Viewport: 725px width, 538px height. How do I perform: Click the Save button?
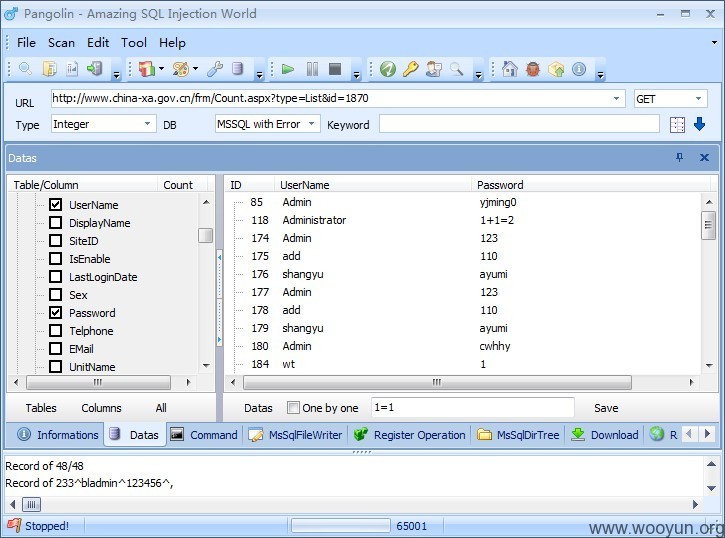606,408
